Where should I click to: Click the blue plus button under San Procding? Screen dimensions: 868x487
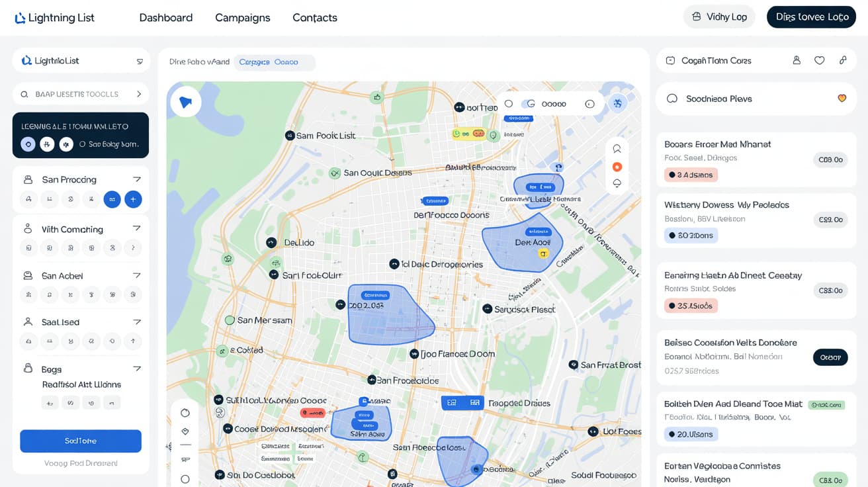click(133, 199)
